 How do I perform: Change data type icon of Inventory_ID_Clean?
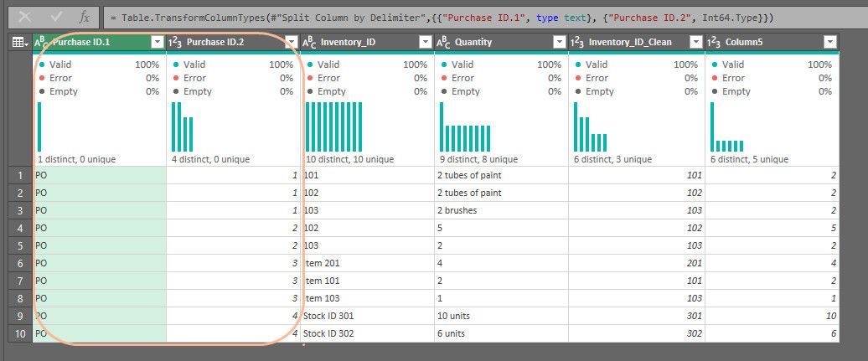pos(577,42)
